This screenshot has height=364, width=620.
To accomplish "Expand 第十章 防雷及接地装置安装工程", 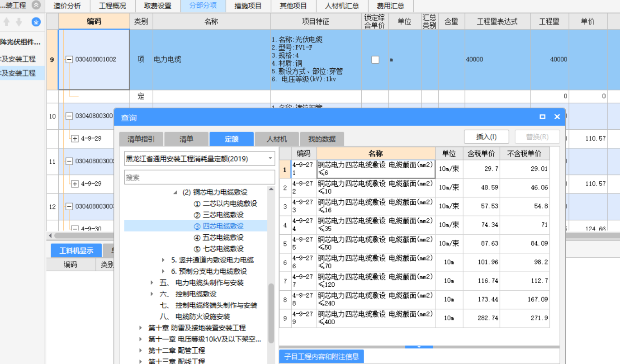I will point(141,328).
